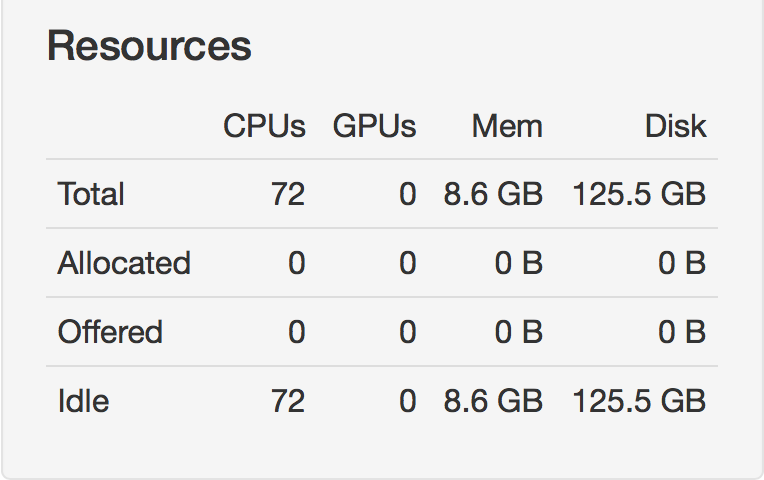Select the GPUs column header
This screenshot has height=480, width=764.
[x=374, y=126]
